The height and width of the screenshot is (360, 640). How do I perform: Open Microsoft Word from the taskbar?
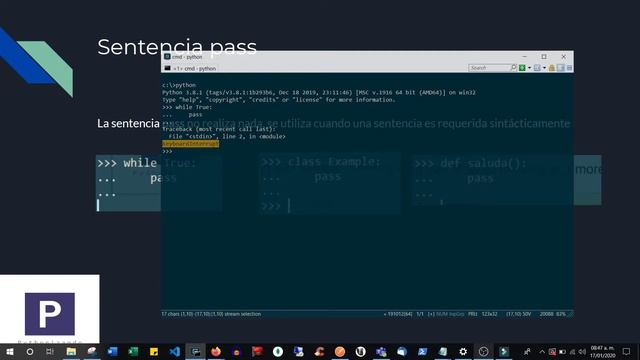tap(112, 351)
